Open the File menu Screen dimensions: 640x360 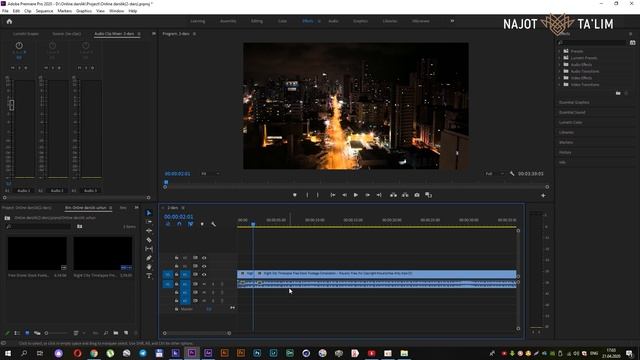pyautogui.click(x=5, y=11)
